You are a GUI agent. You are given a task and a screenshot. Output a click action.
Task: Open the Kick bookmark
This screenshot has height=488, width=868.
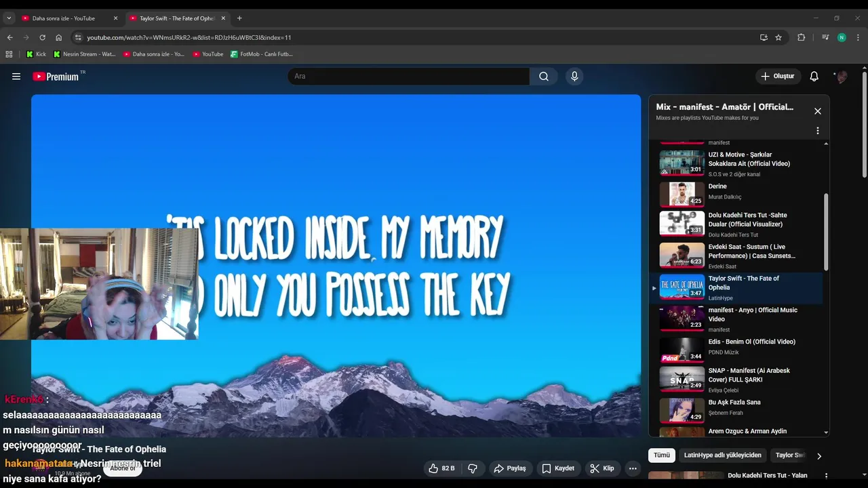[36, 54]
